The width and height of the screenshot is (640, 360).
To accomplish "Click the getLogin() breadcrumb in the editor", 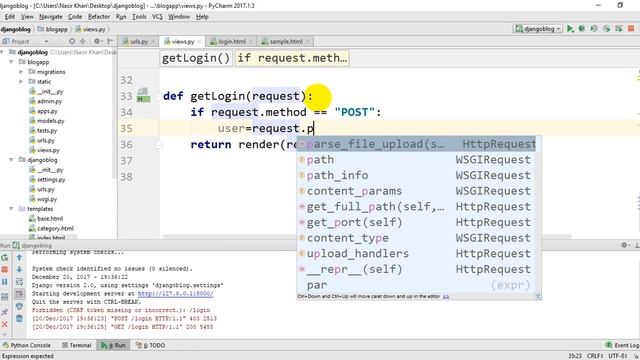I will pos(196,58).
